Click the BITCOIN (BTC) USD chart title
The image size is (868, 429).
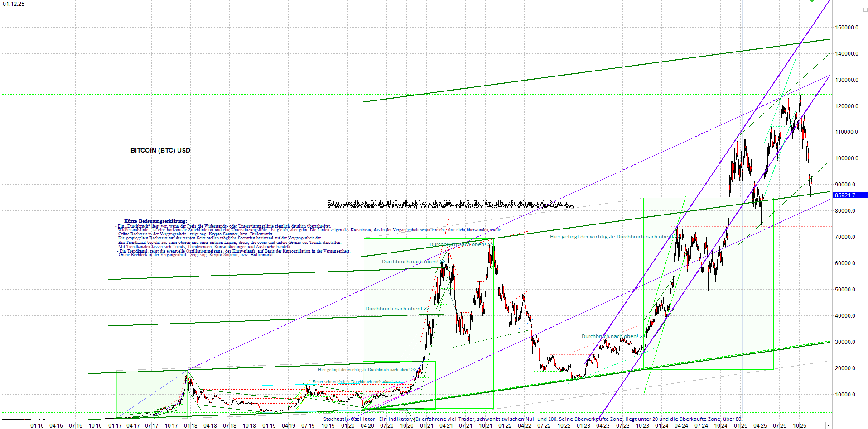(159, 150)
